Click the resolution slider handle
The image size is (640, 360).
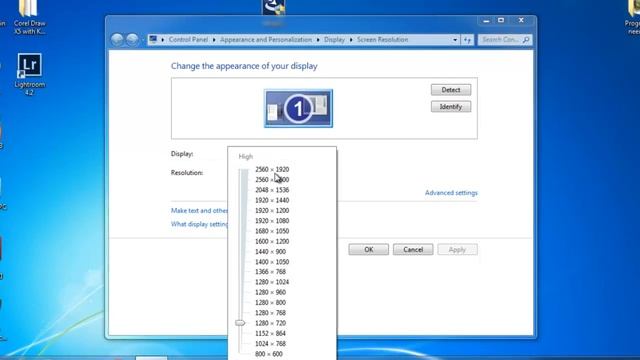240,323
